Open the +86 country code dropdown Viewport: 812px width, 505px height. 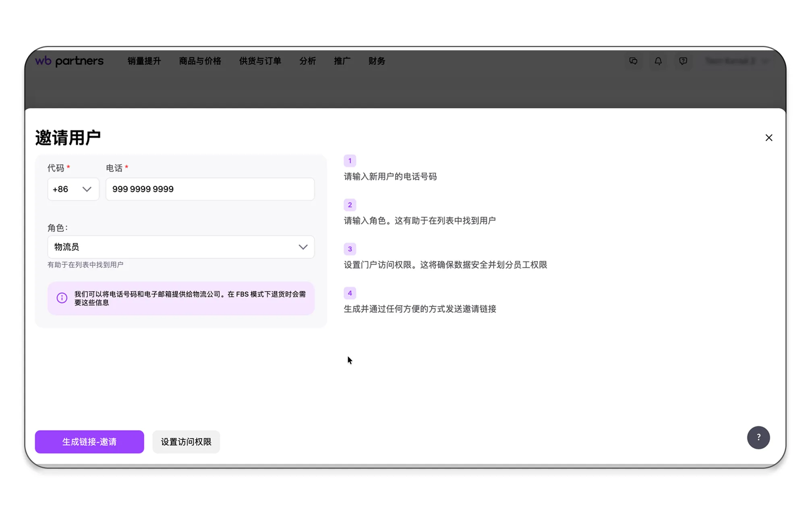tap(73, 189)
